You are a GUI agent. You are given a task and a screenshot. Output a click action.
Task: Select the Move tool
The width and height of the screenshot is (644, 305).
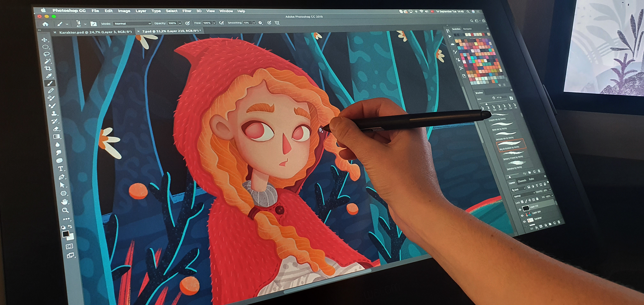(x=44, y=40)
